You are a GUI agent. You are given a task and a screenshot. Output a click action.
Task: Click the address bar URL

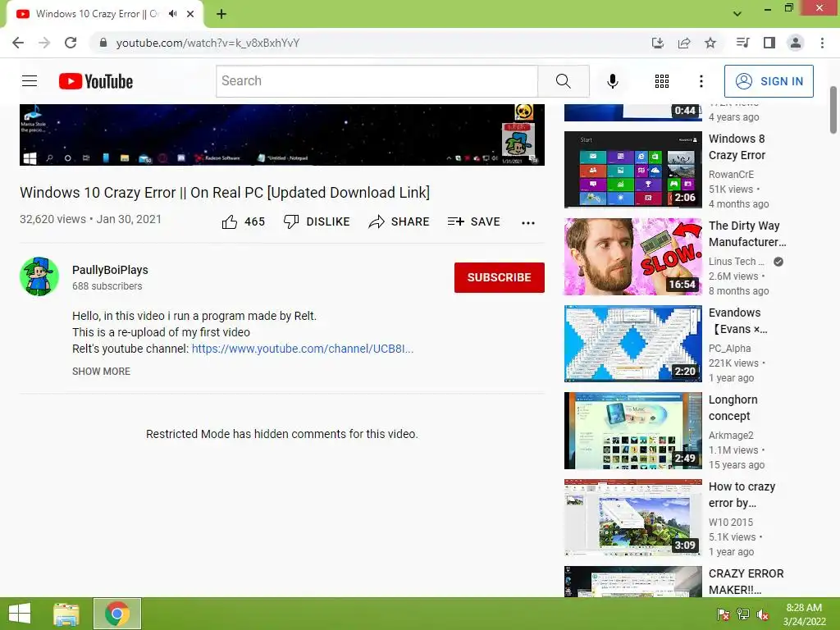point(208,43)
